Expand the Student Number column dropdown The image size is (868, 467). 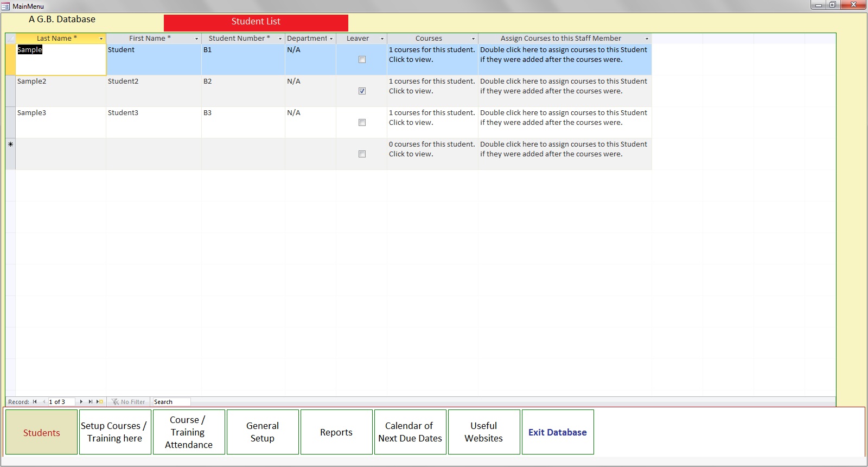(280, 39)
